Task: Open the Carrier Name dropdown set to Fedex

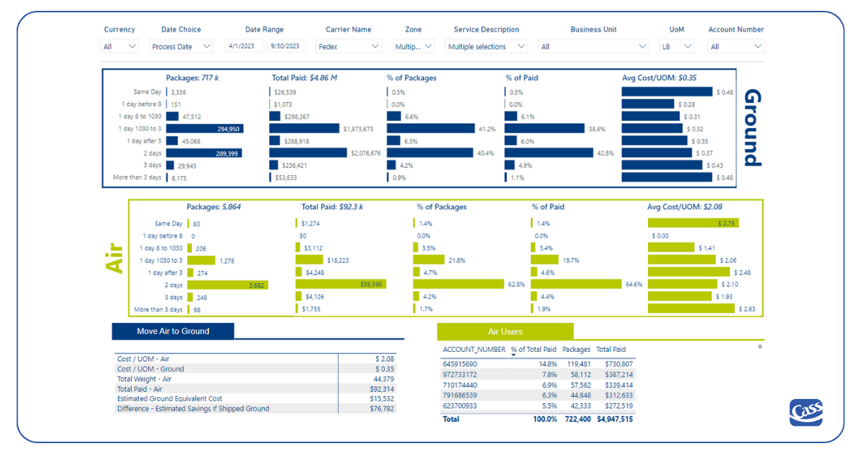Action: click(x=348, y=46)
